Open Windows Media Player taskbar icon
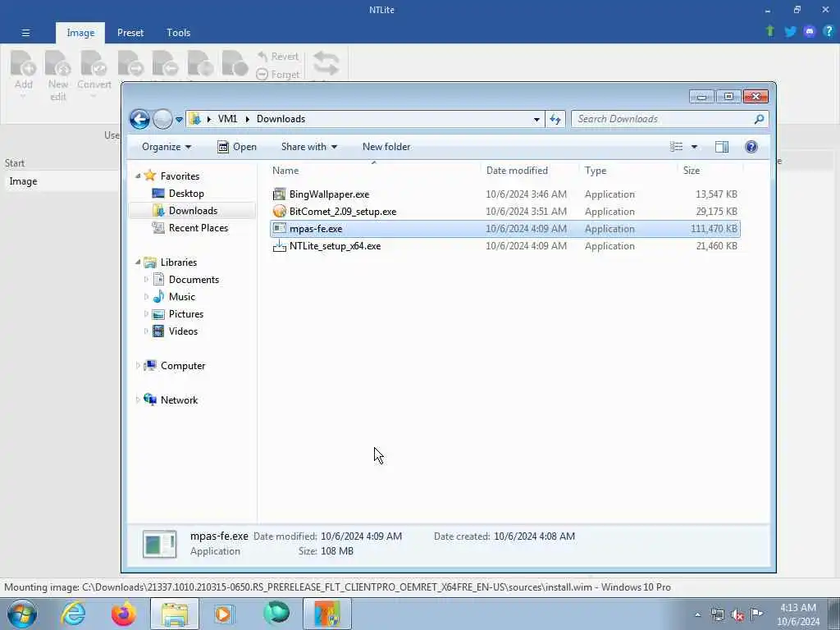Viewport: 840px width, 630px height. [x=225, y=614]
